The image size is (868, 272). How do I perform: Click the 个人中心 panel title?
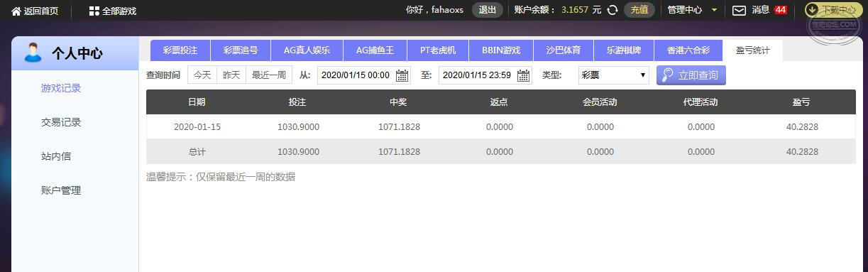tap(77, 53)
